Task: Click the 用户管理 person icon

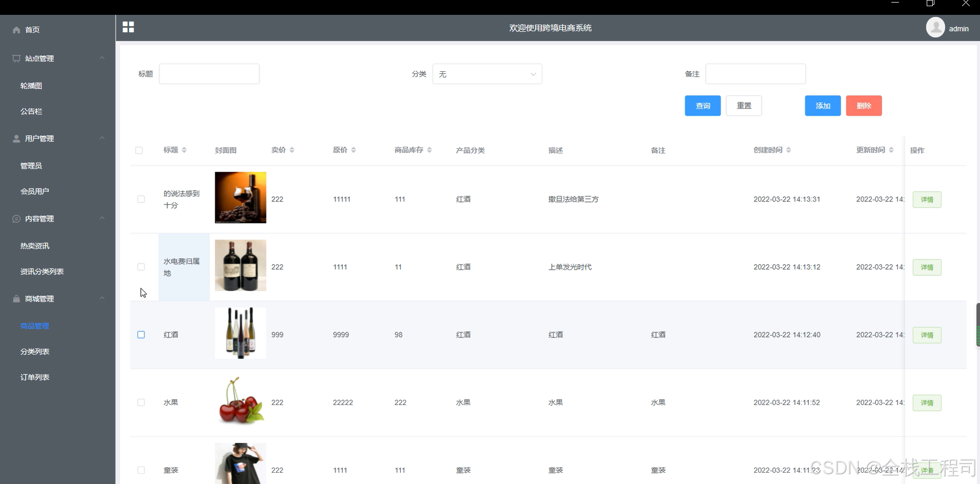Action: coord(16,138)
